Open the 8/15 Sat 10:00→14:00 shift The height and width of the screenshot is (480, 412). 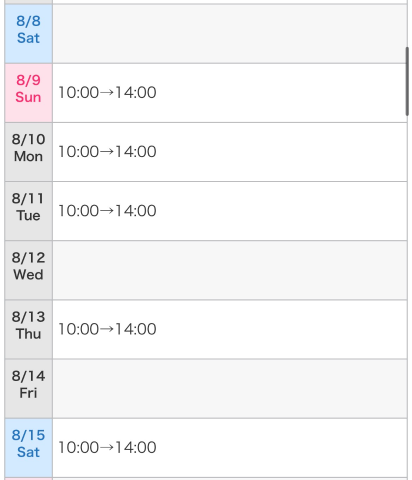107,448
